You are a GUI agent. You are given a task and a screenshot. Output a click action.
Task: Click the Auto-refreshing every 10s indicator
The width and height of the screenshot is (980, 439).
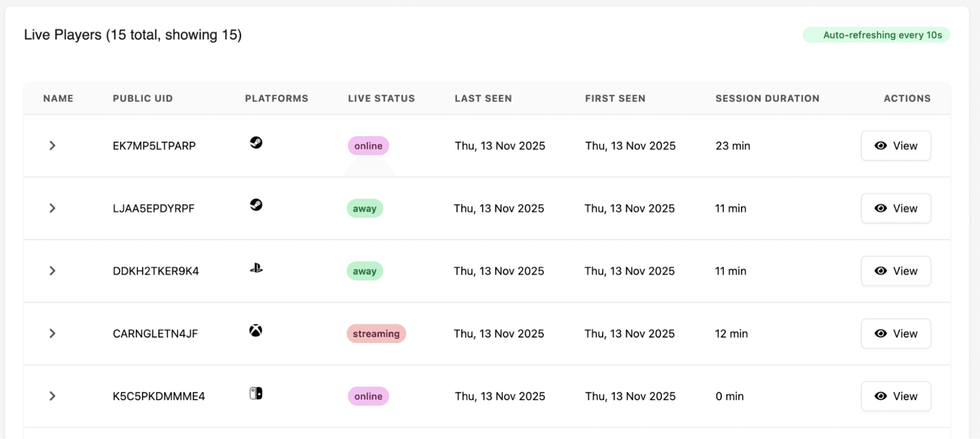click(x=876, y=35)
